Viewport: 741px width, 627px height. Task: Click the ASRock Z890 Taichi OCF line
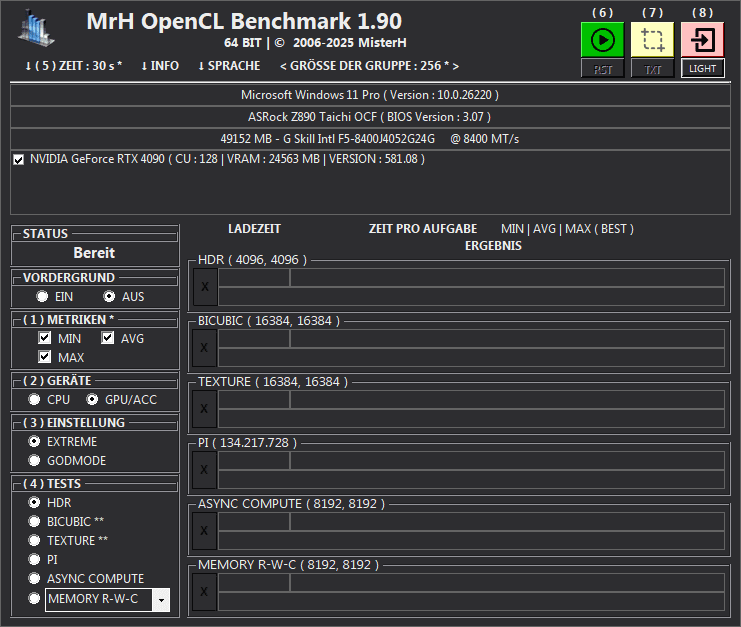[x=370, y=117]
